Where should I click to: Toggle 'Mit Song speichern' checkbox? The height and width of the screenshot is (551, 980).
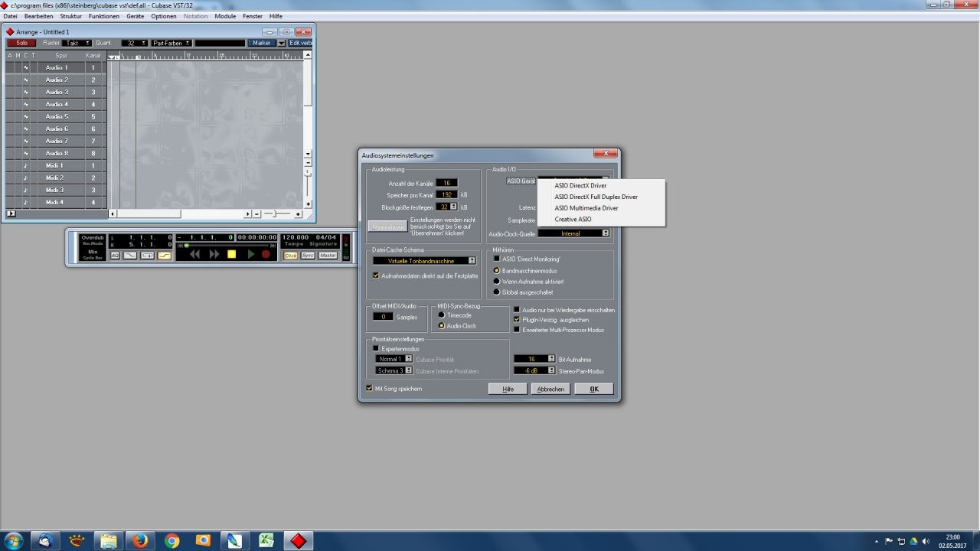(369, 388)
